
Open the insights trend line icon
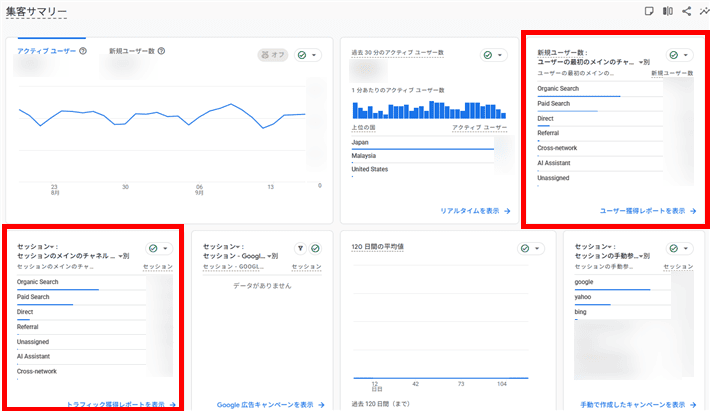(705, 11)
